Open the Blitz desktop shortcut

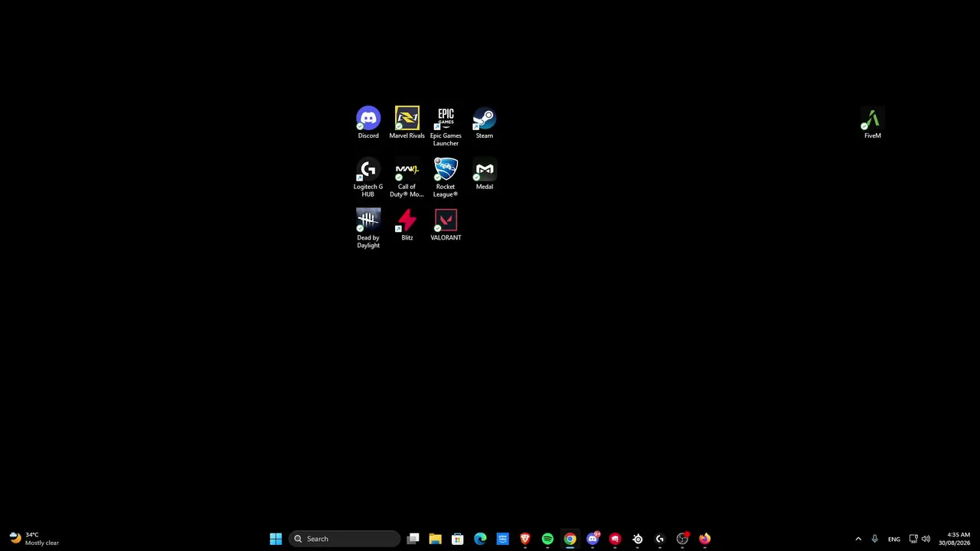coord(407,225)
